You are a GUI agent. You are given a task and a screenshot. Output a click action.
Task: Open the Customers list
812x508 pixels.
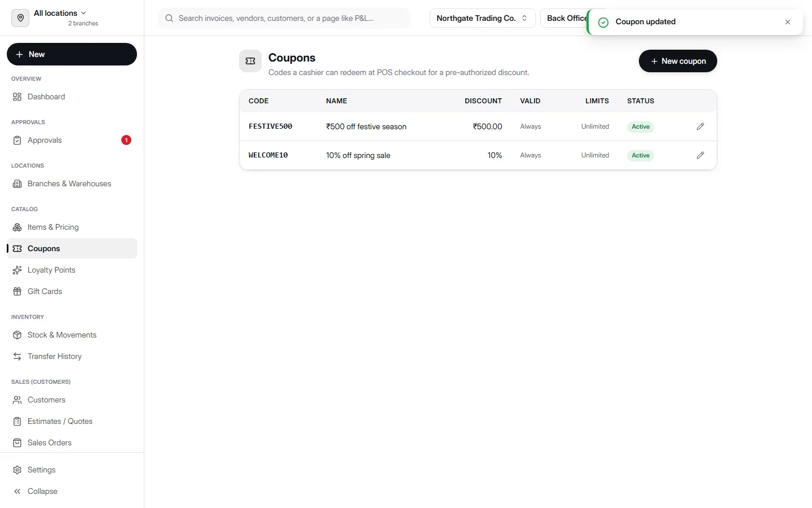click(72, 400)
